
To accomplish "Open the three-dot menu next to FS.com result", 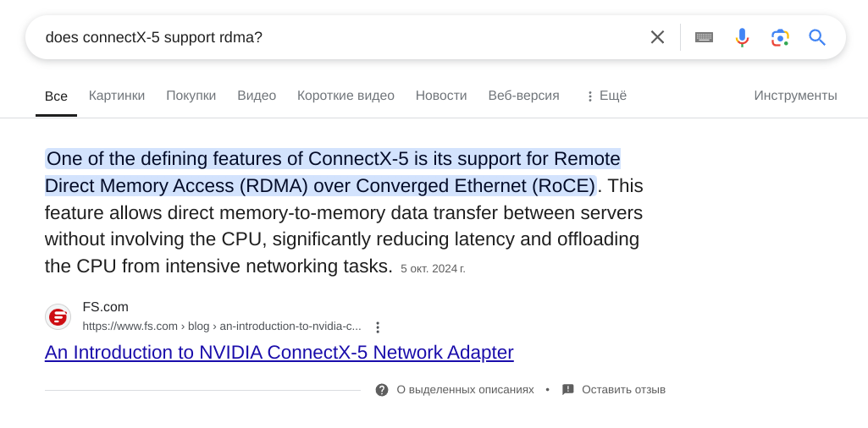I will [x=378, y=326].
